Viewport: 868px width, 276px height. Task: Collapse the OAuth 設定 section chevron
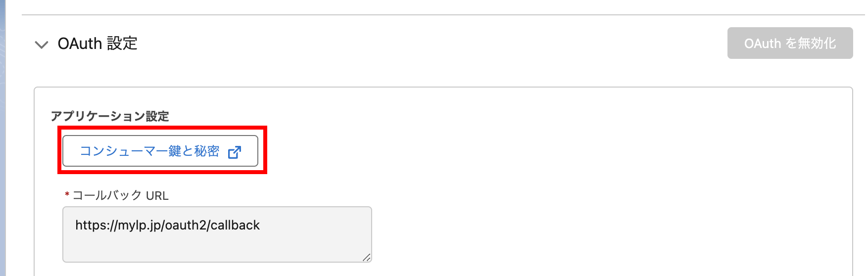click(x=42, y=45)
